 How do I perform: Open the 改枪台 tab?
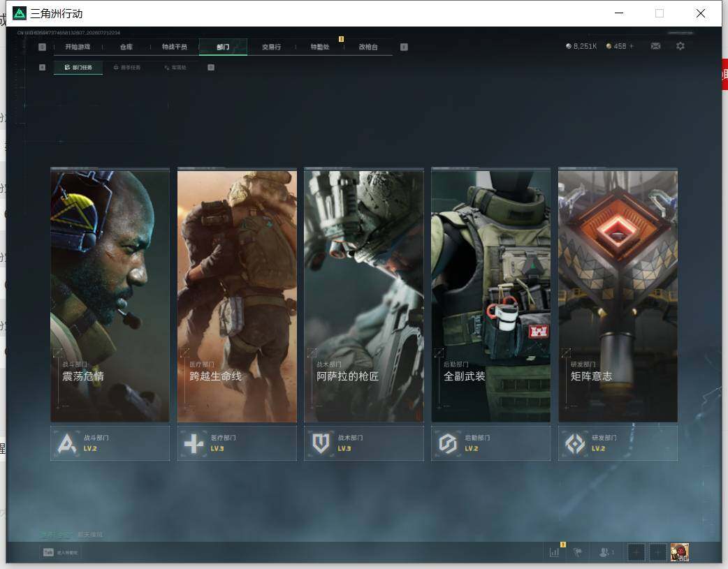click(368, 47)
